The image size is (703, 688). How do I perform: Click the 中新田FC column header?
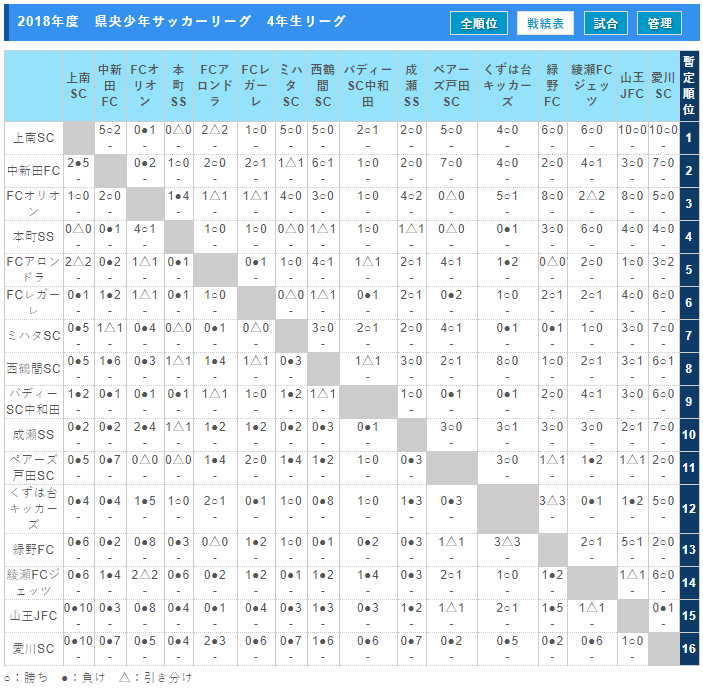point(110,86)
